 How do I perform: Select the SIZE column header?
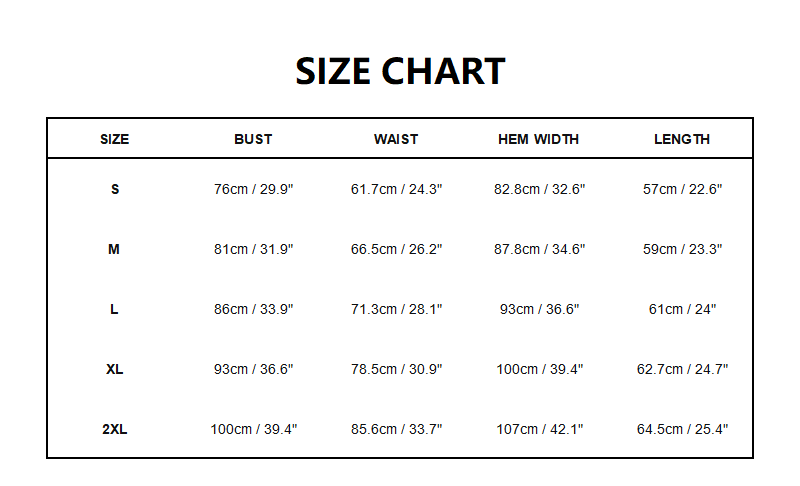pyautogui.click(x=115, y=139)
